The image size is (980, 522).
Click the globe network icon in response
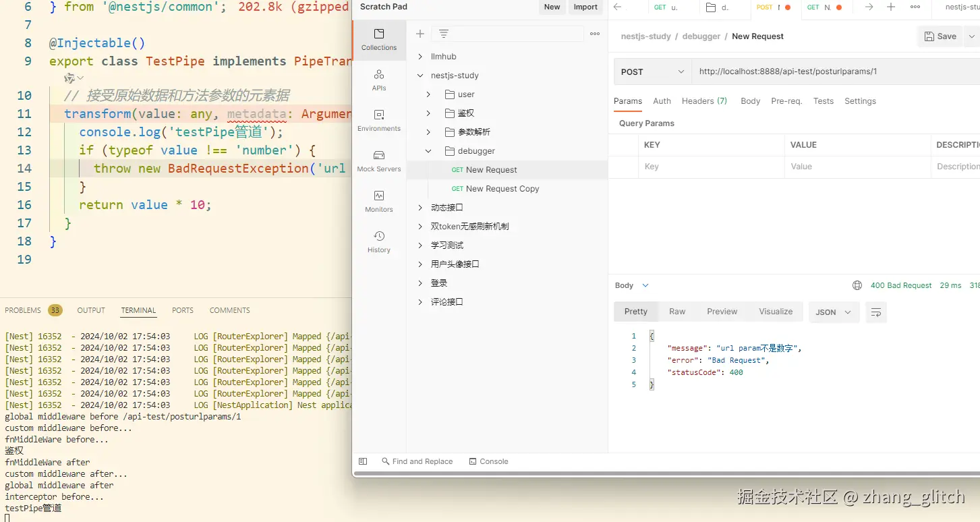coord(857,285)
